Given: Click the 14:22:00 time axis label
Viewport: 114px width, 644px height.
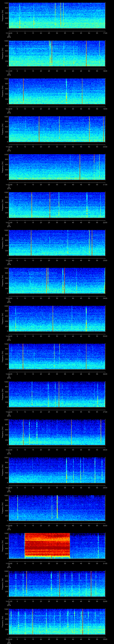Looking at the screenshot, I should click(9, 260).
